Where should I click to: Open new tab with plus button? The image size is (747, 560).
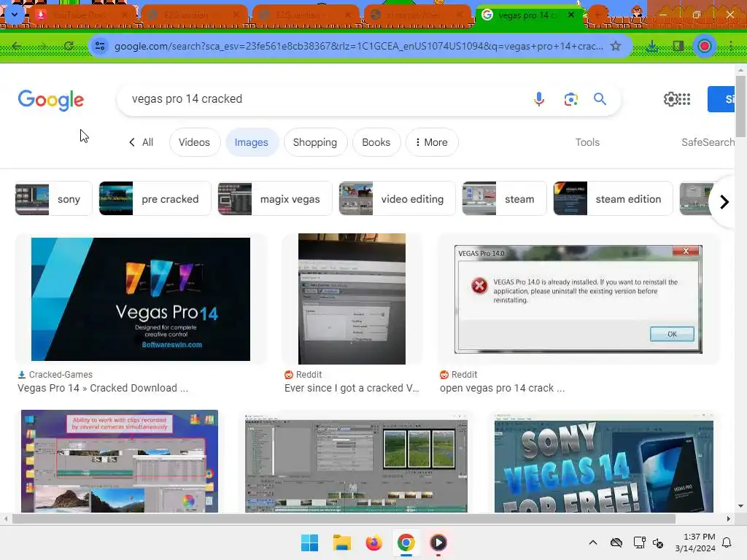click(x=597, y=15)
